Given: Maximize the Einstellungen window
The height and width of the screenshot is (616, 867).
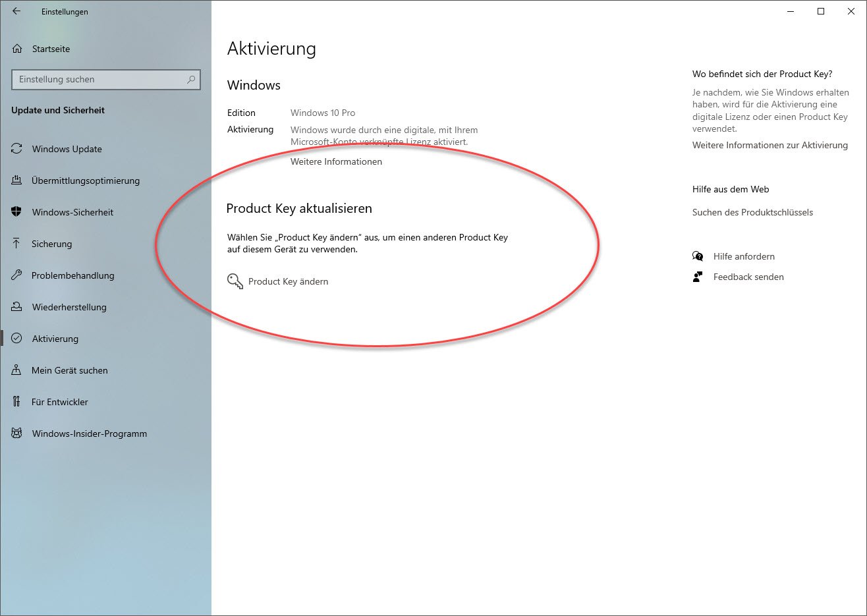Looking at the screenshot, I should (x=821, y=11).
